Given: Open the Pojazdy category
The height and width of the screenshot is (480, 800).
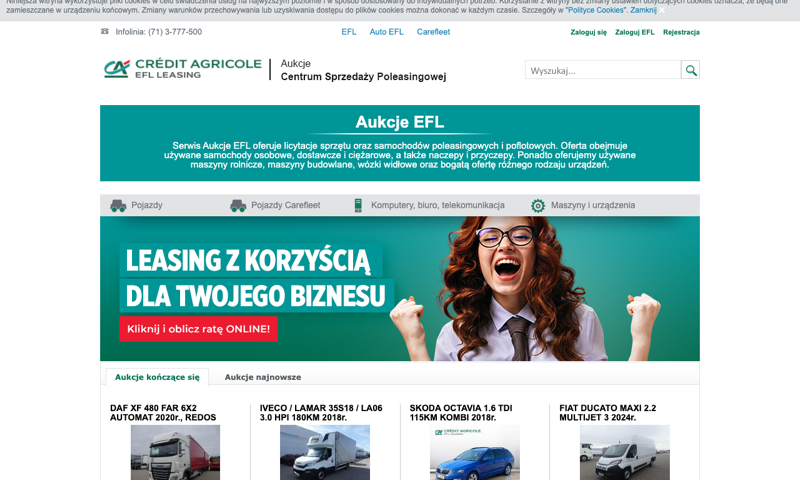Looking at the screenshot, I should pyautogui.click(x=146, y=205).
